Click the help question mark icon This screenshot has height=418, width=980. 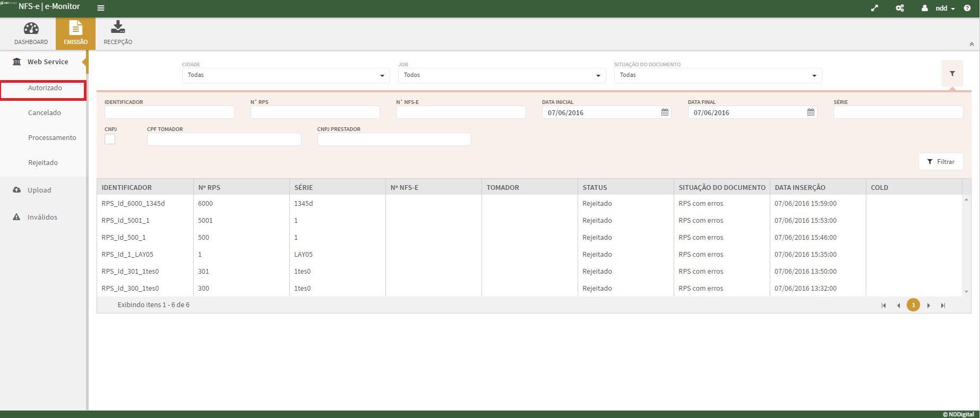(x=967, y=8)
